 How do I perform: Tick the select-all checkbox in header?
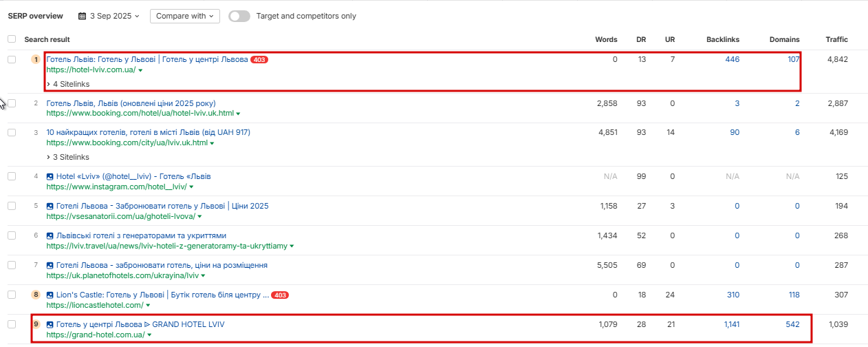click(x=12, y=39)
